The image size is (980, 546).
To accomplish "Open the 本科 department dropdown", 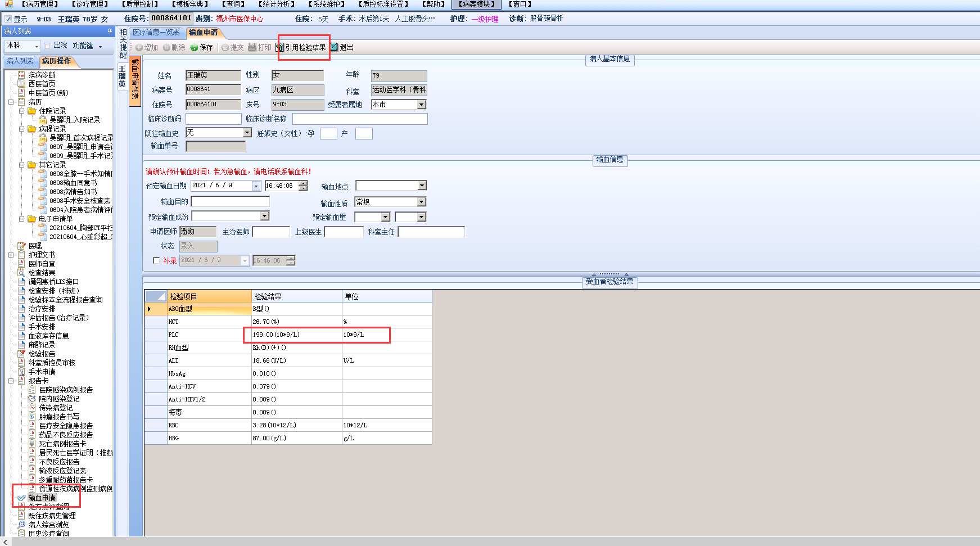I will click(37, 46).
